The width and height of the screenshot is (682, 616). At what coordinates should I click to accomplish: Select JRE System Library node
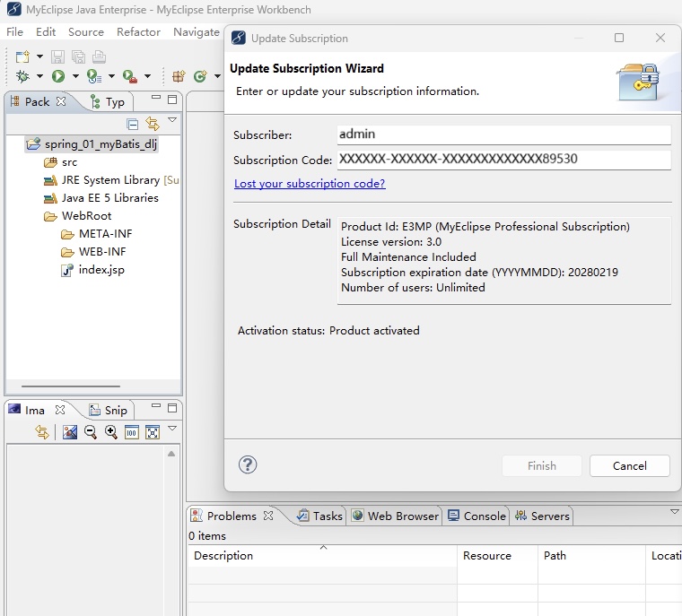point(111,180)
